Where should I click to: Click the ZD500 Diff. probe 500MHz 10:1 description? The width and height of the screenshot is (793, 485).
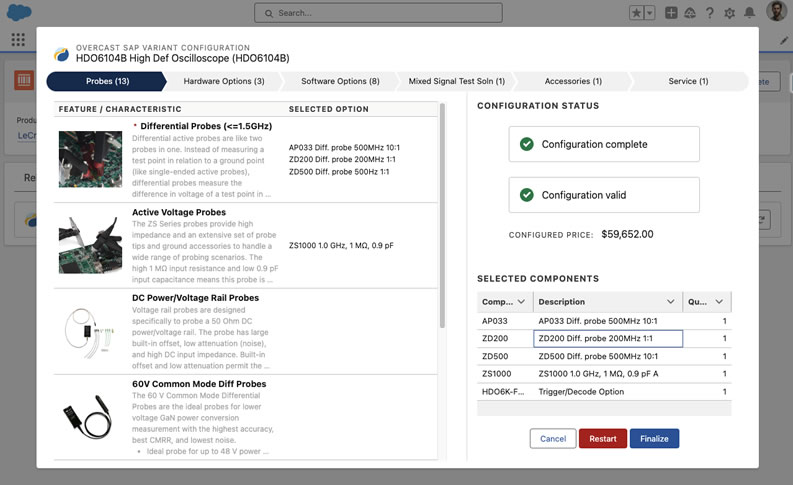tap(598, 356)
